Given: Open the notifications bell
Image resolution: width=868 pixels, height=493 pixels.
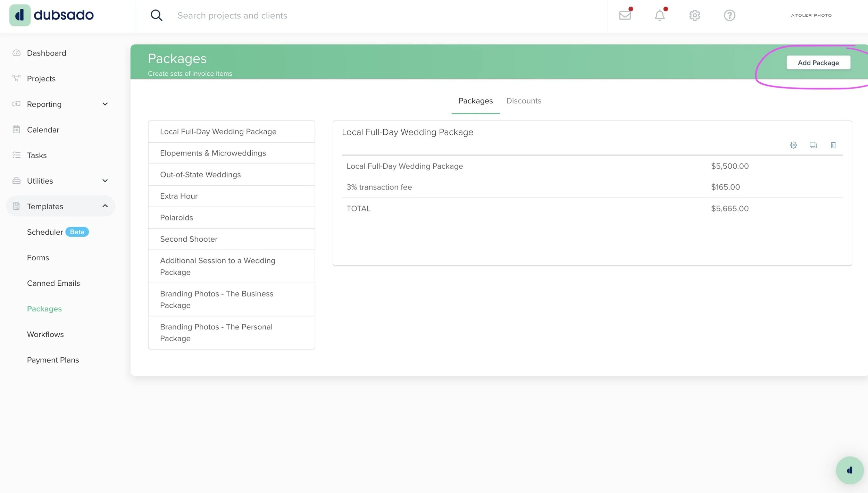Looking at the screenshot, I should click(659, 15).
